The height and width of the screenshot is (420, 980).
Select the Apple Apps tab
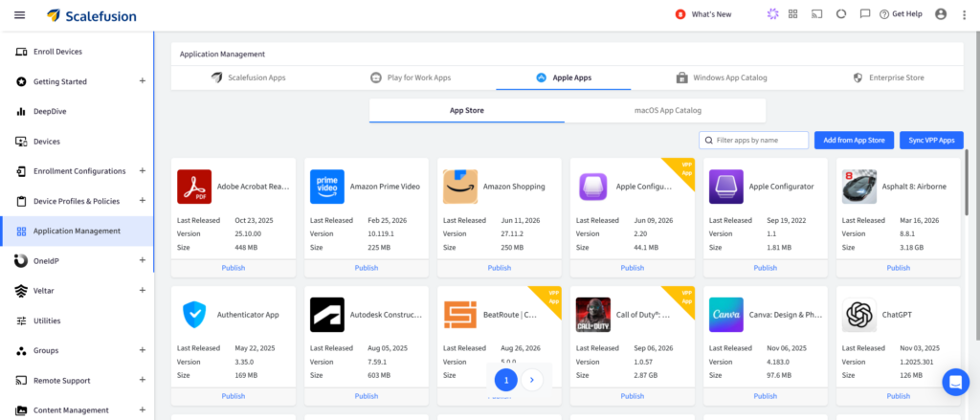coord(564,77)
